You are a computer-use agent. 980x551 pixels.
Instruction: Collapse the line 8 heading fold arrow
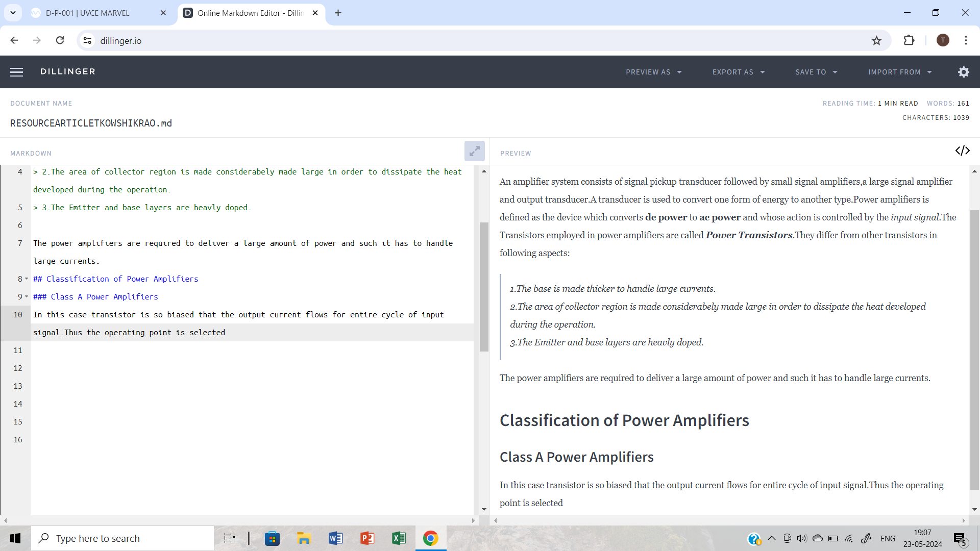[27, 279]
